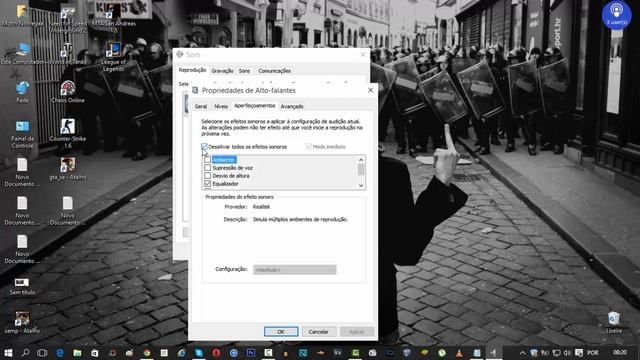Select the Supressão de voz list row

point(232,168)
